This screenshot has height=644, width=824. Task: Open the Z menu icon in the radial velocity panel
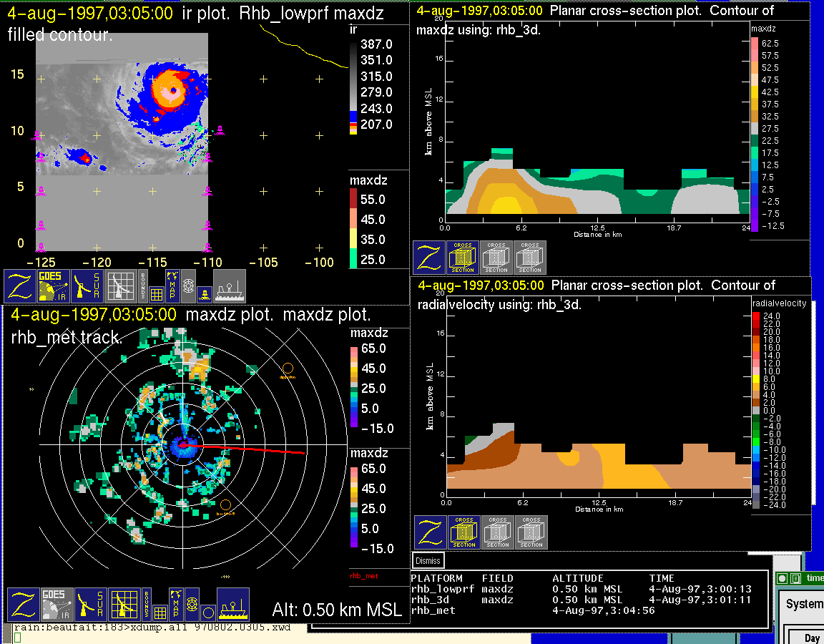430,532
